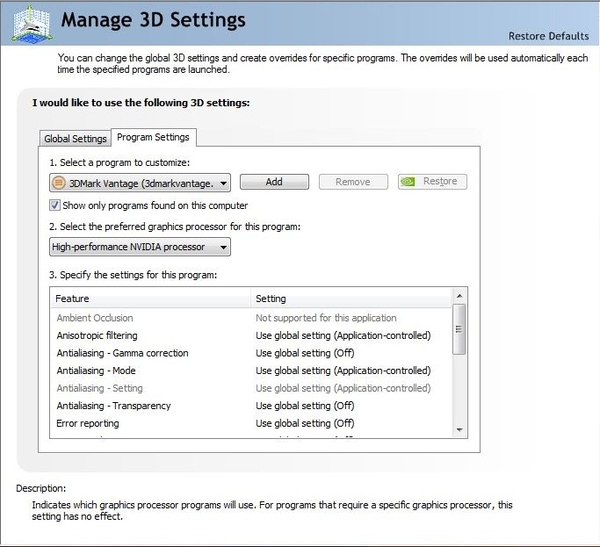
Task: Click the scroll up arrow in settings list
Action: click(x=459, y=297)
